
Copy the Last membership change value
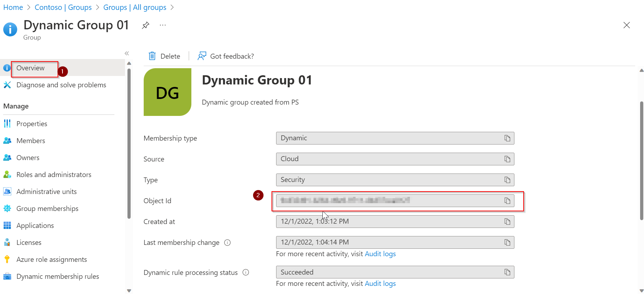507,242
